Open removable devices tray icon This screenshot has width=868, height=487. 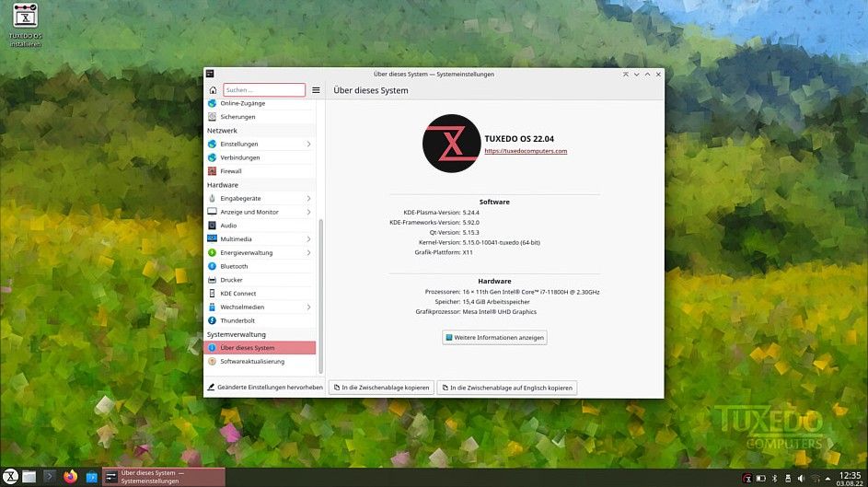(x=788, y=478)
